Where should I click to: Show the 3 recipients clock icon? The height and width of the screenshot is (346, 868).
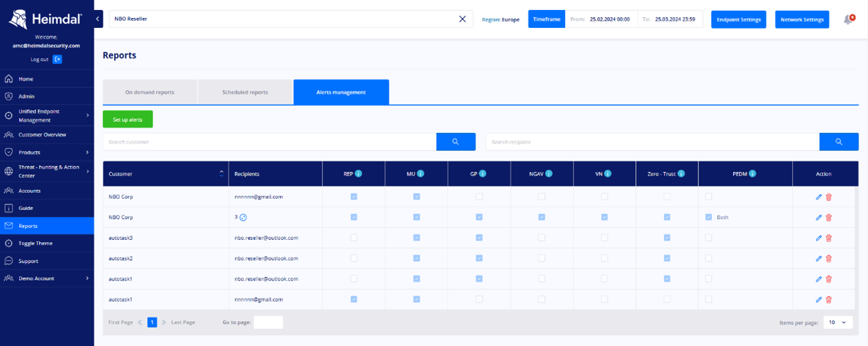(243, 217)
